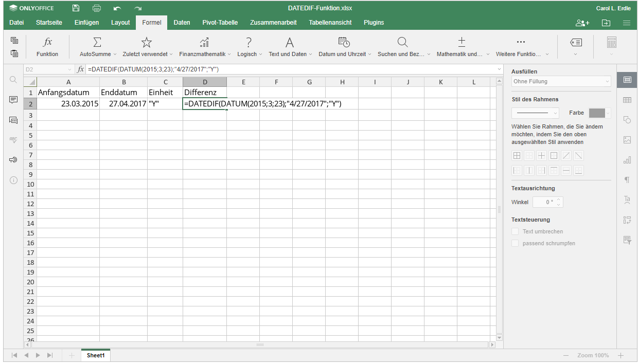
Task: Open the Tabellenansicht tab
Action: coord(330,23)
